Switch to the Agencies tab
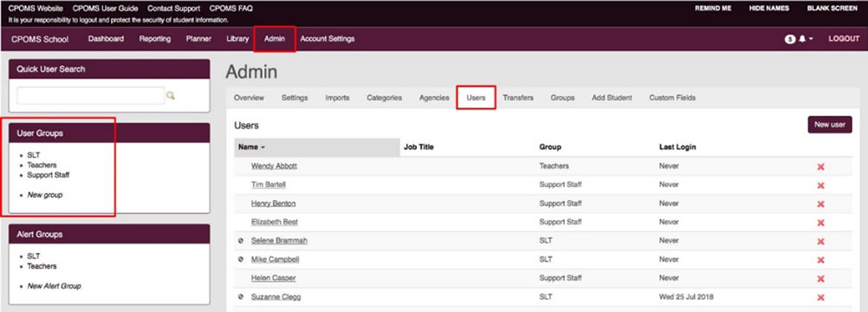The image size is (868, 312). pos(434,98)
